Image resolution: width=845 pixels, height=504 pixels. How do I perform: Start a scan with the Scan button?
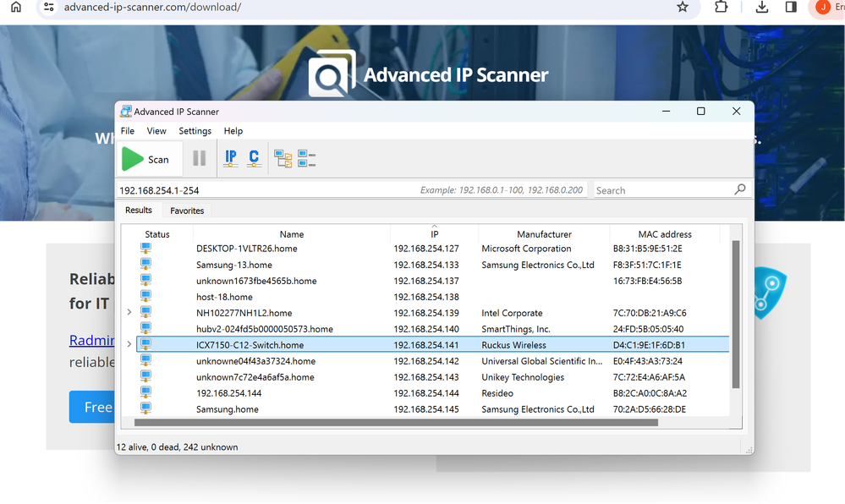(149, 158)
